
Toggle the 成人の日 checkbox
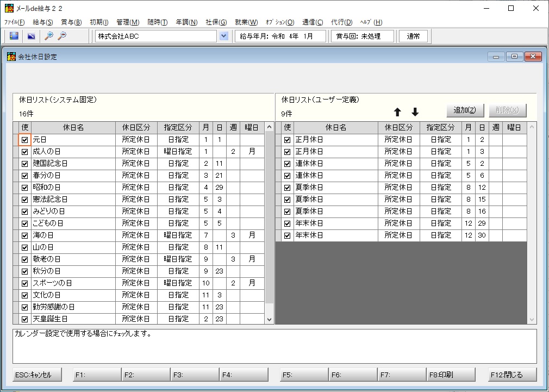click(24, 152)
